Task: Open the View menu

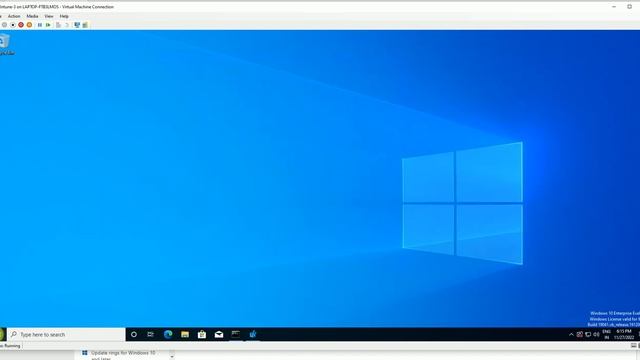Action: point(49,16)
